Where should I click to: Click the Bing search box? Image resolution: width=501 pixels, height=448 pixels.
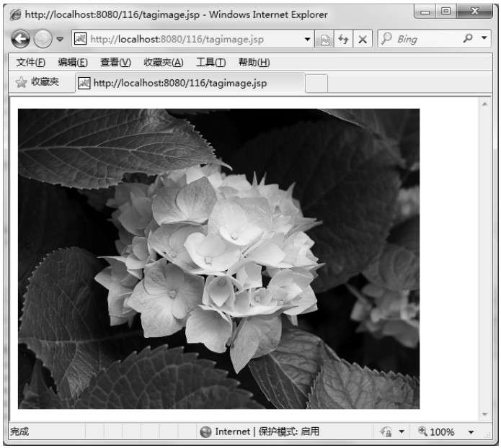click(420, 39)
